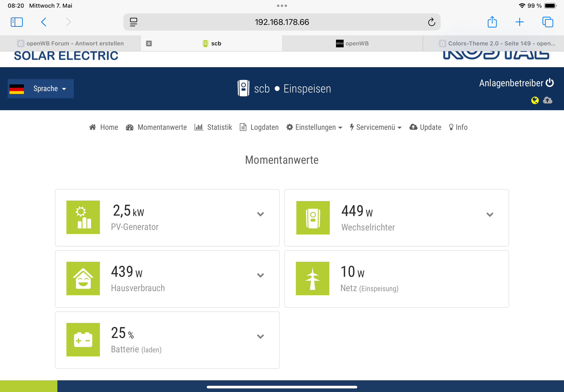This screenshot has width=564, height=392.
Task: Expand the Wechselrichter details chevron
Action: (490, 214)
